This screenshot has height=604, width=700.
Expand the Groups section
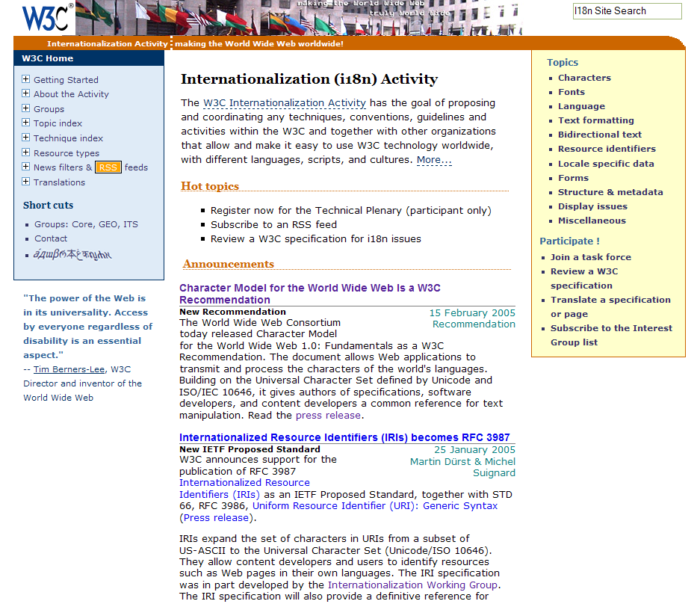pyautogui.click(x=26, y=108)
